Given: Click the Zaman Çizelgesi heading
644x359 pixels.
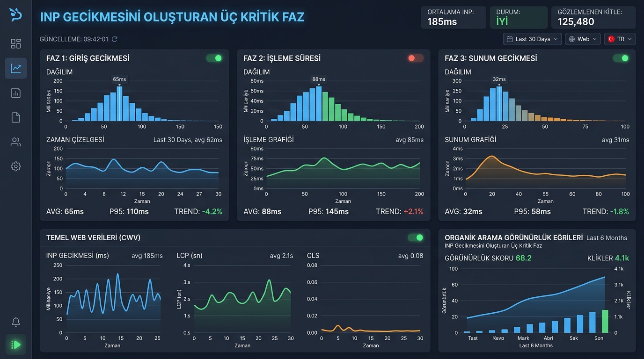Looking at the screenshot, I should (75, 140).
